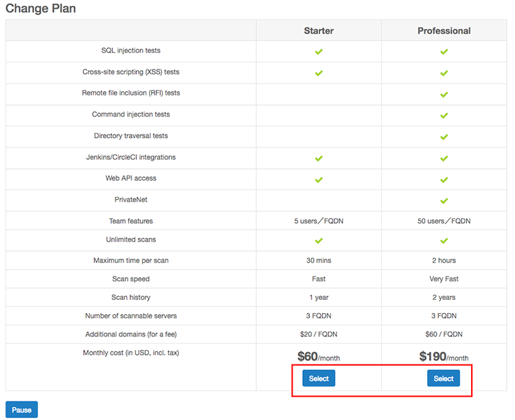Click Professional checkmark for Remote file inclusion tests

click(x=444, y=95)
